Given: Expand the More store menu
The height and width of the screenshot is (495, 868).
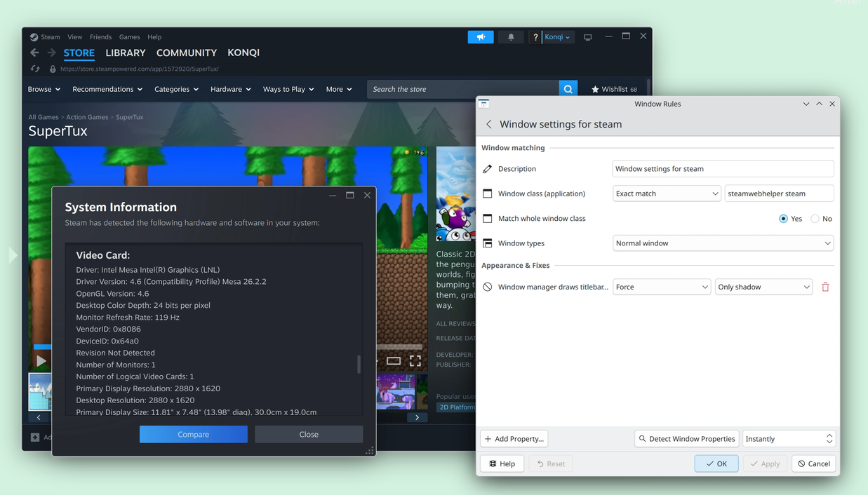Looking at the screenshot, I should (x=339, y=89).
